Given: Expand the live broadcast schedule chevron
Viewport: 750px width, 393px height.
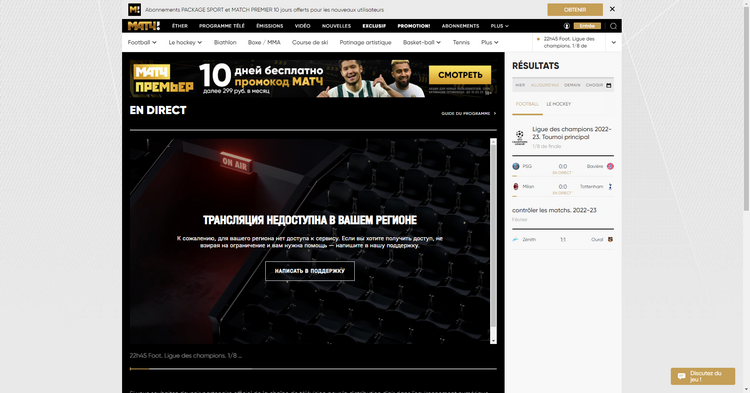Looking at the screenshot, I should pyautogui.click(x=614, y=43).
